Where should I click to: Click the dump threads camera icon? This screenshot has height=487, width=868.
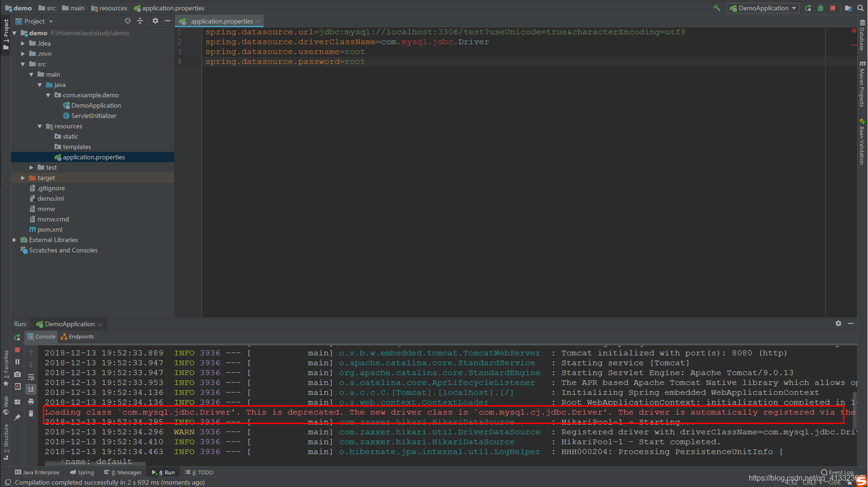[17, 374]
